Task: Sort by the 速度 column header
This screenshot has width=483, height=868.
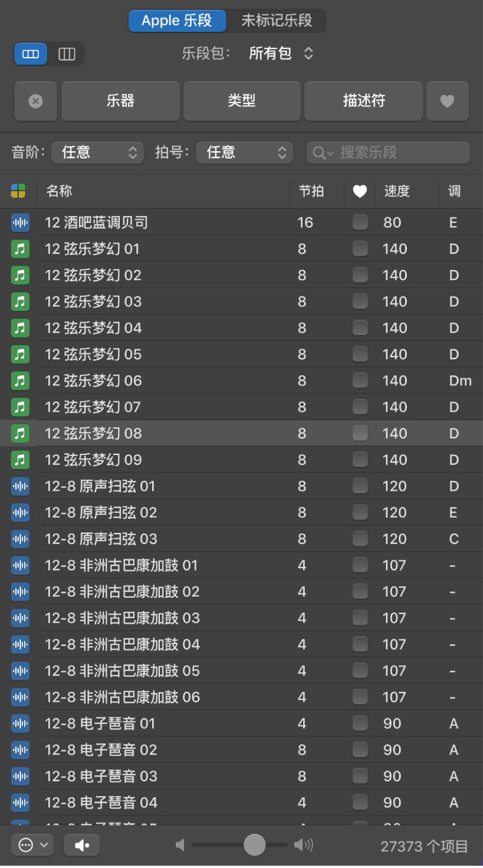Action: click(407, 191)
